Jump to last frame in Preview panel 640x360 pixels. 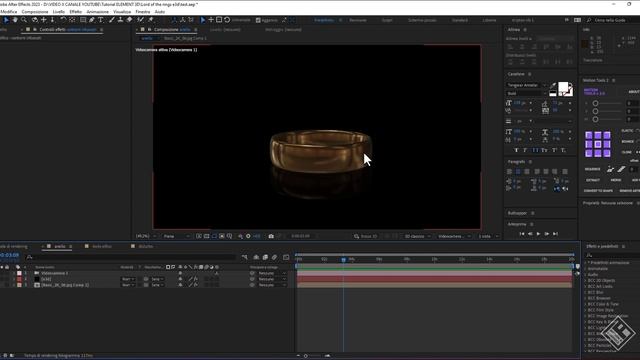point(555,234)
